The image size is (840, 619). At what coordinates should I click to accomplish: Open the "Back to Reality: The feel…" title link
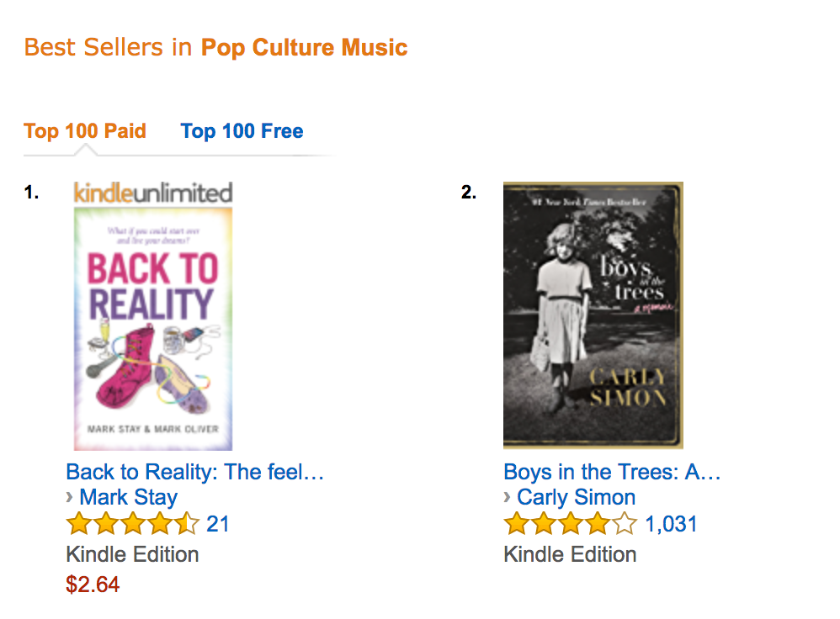click(x=194, y=471)
